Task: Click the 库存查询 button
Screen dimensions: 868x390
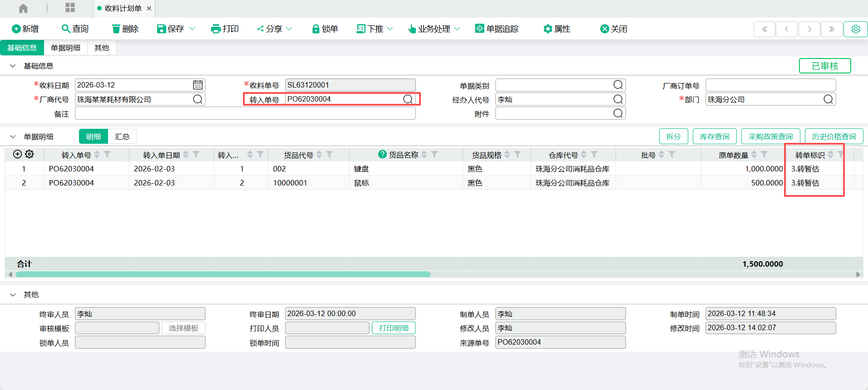Action: tap(714, 136)
